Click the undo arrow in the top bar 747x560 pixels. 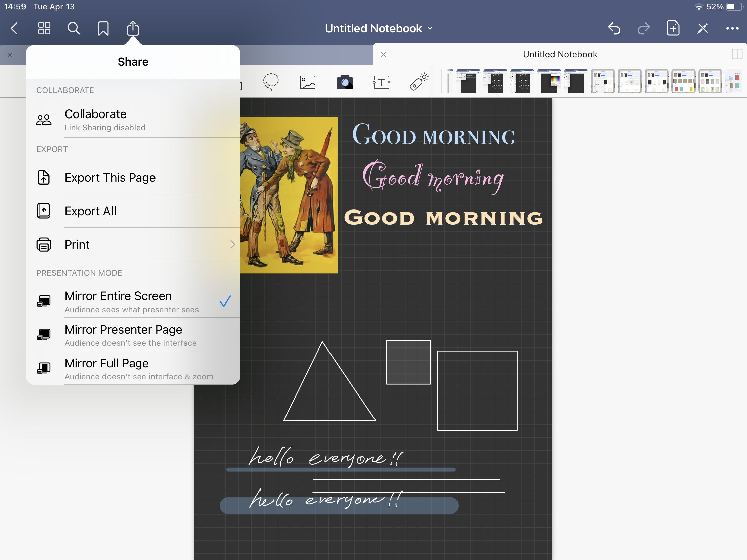click(x=614, y=28)
